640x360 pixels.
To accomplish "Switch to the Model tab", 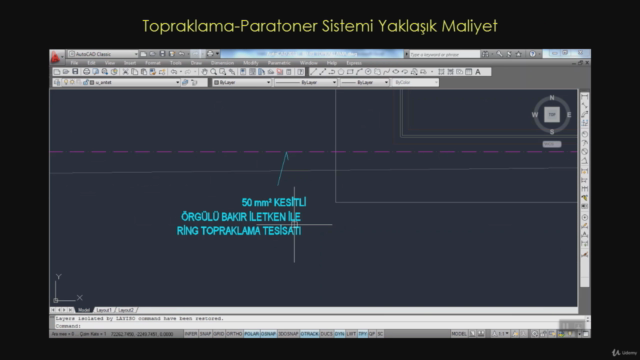I will point(84,310).
